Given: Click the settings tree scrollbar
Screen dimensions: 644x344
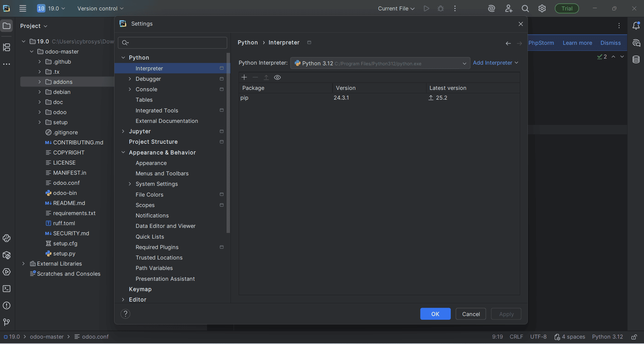Looking at the screenshot, I should pyautogui.click(x=228, y=143).
